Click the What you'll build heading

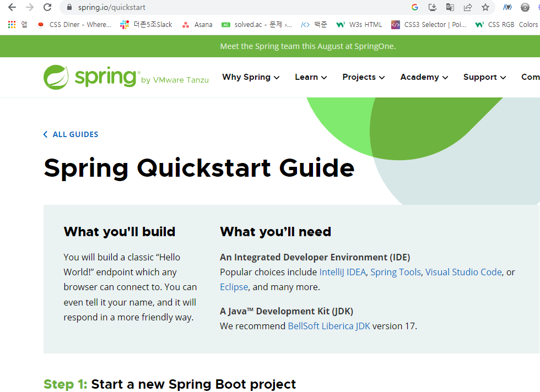pos(120,232)
